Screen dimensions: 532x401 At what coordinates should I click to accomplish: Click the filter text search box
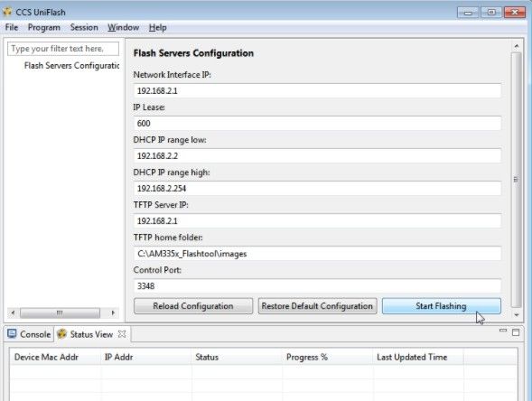coord(63,49)
